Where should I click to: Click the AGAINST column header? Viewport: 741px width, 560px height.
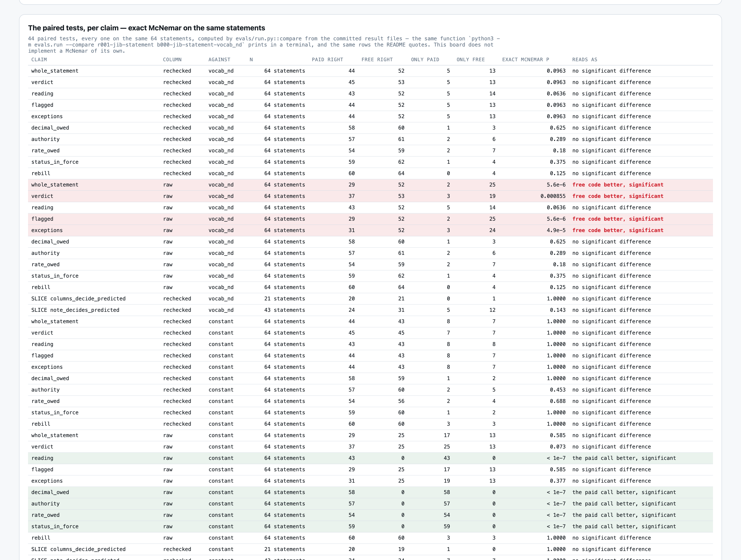pyautogui.click(x=219, y=60)
